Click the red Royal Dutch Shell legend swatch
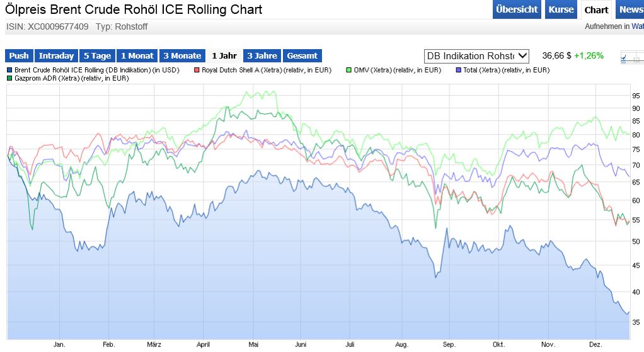 coord(197,70)
